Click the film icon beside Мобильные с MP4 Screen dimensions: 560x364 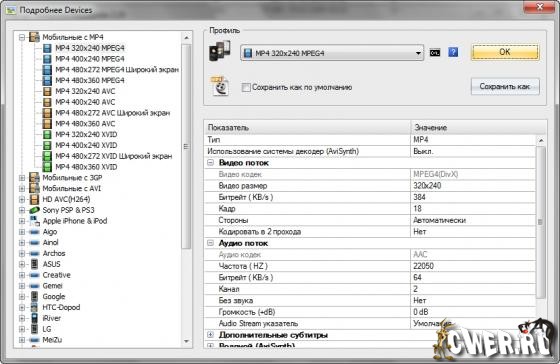34,37
